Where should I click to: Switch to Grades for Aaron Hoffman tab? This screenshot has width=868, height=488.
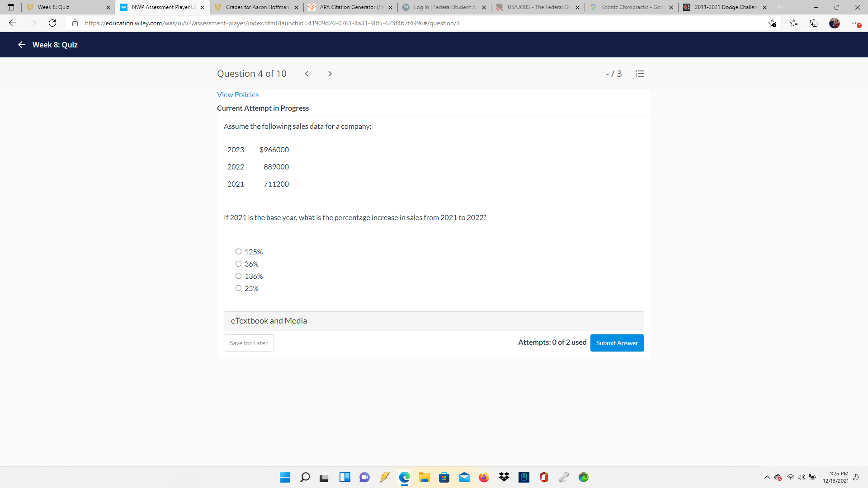[x=257, y=7]
